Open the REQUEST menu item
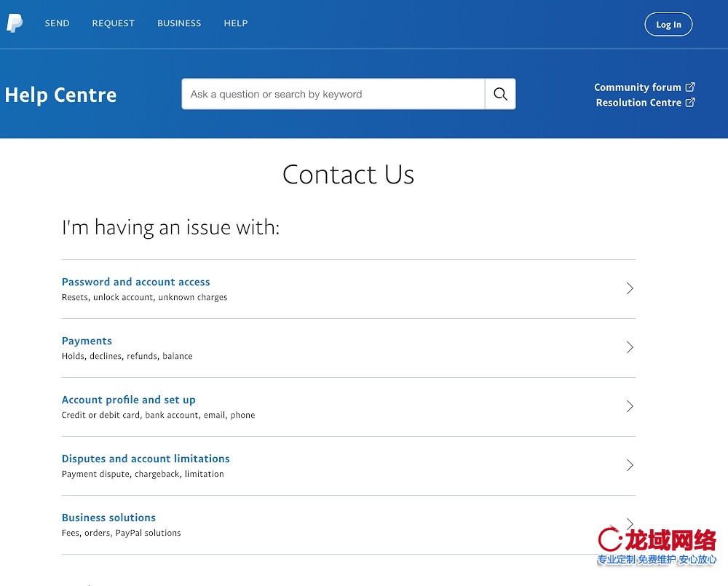This screenshot has width=728, height=586. click(113, 23)
